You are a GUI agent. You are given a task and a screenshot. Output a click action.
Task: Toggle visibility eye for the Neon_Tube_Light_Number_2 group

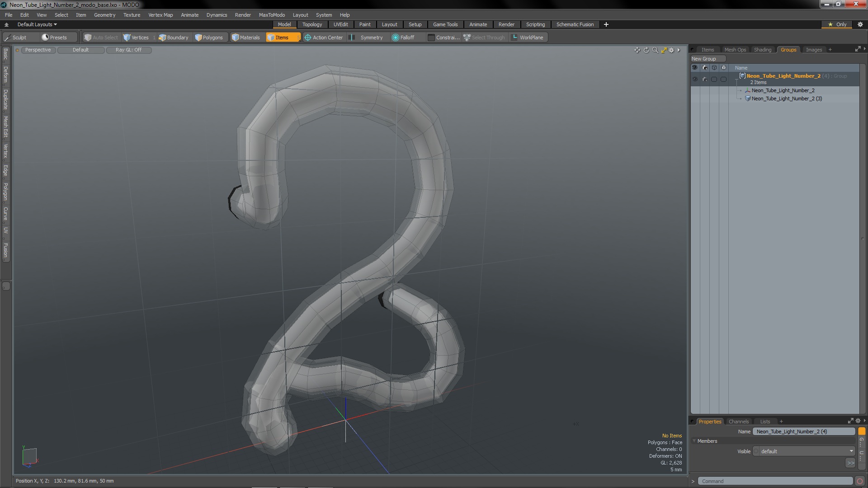tap(695, 79)
